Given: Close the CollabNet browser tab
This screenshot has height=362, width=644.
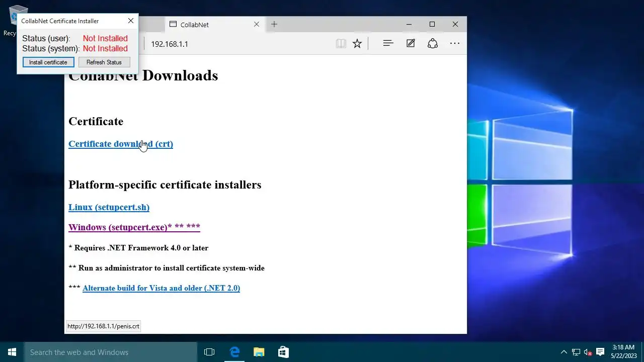Looking at the screenshot, I should [257, 24].
